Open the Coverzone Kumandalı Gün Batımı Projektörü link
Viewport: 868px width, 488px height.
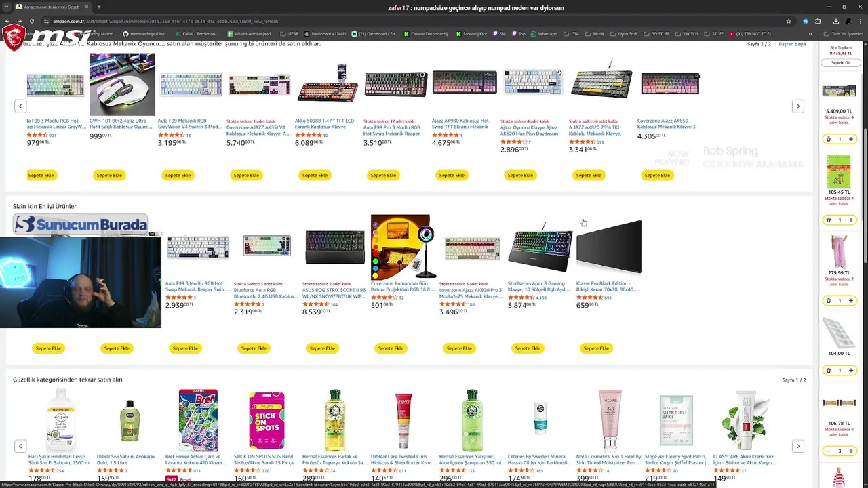[x=403, y=287]
